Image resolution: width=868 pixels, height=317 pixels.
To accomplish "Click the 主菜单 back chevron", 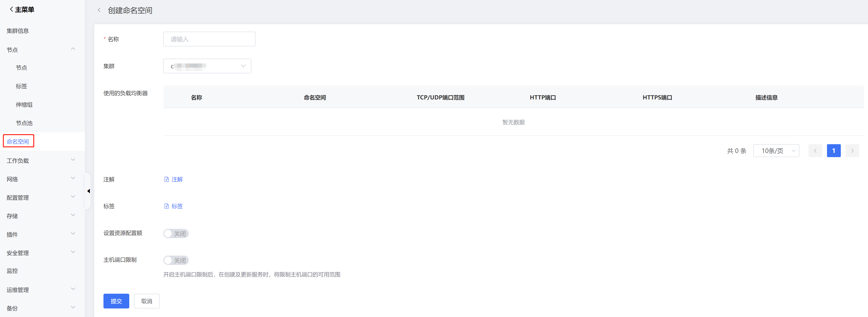I will pyautogui.click(x=12, y=9).
